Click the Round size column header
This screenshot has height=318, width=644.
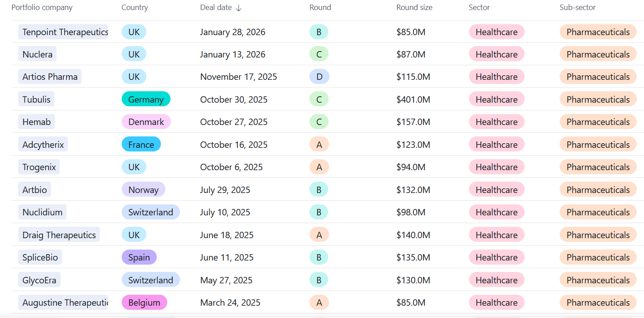click(414, 8)
